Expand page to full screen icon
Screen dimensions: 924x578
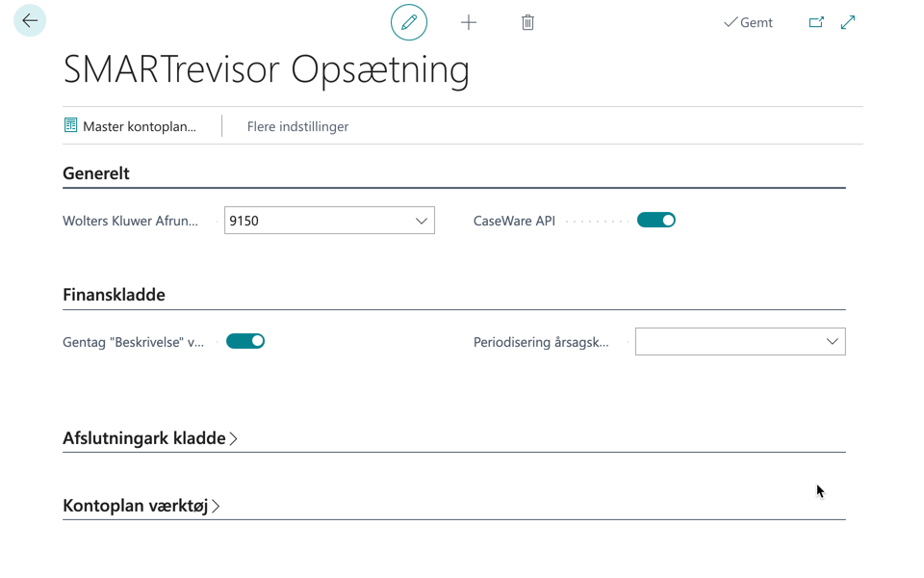[848, 22]
